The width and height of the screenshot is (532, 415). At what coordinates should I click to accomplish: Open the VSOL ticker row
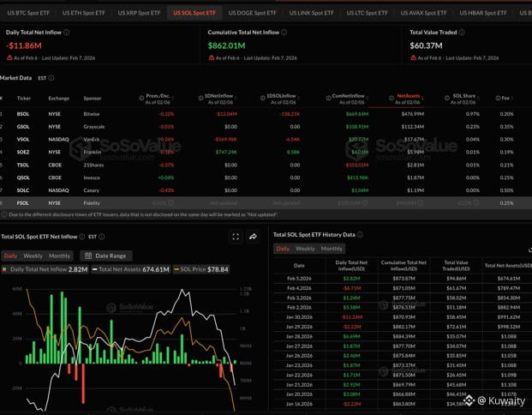[23, 139]
